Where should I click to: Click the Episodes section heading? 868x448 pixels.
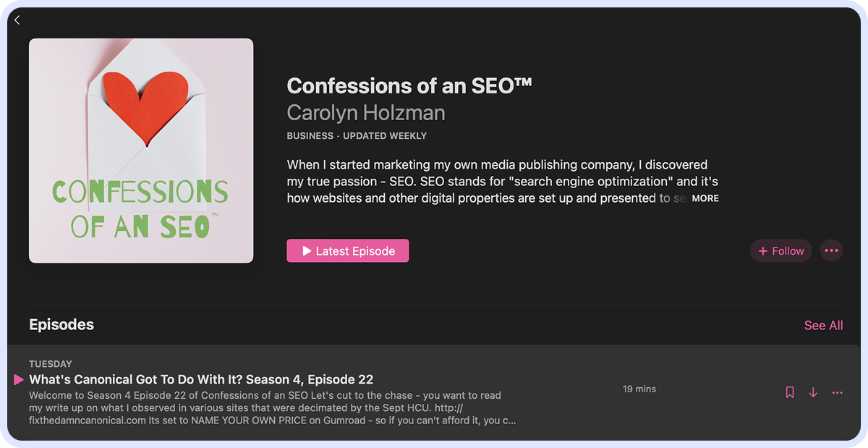(61, 325)
